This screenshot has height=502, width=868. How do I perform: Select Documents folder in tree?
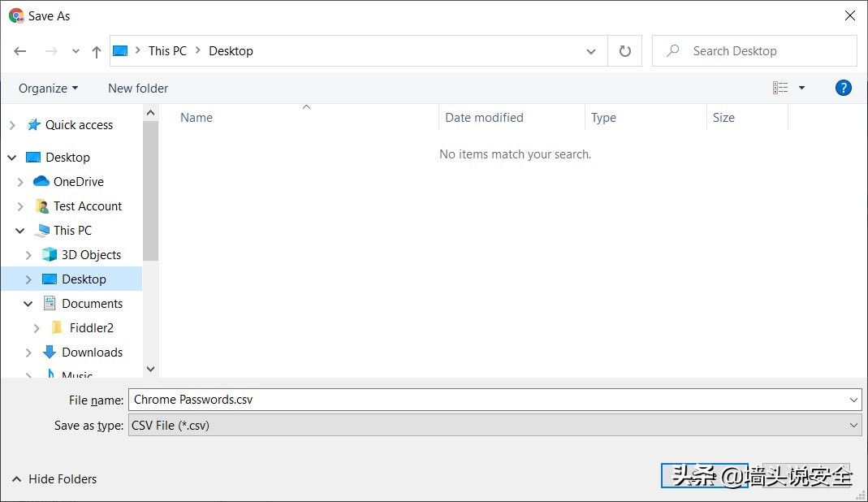[93, 304]
